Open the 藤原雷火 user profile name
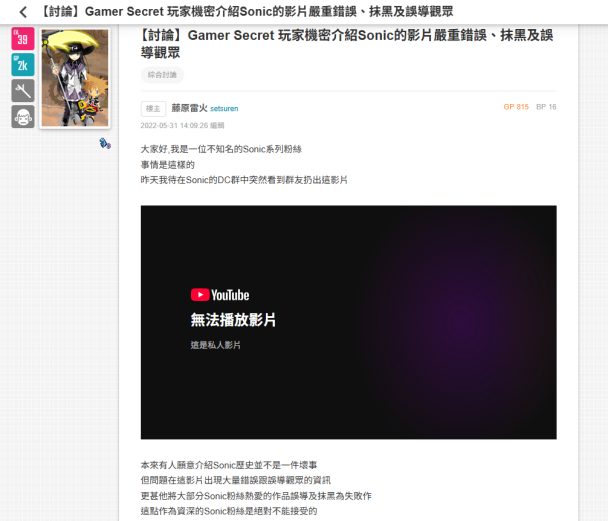This screenshot has width=608, height=521. (189, 108)
